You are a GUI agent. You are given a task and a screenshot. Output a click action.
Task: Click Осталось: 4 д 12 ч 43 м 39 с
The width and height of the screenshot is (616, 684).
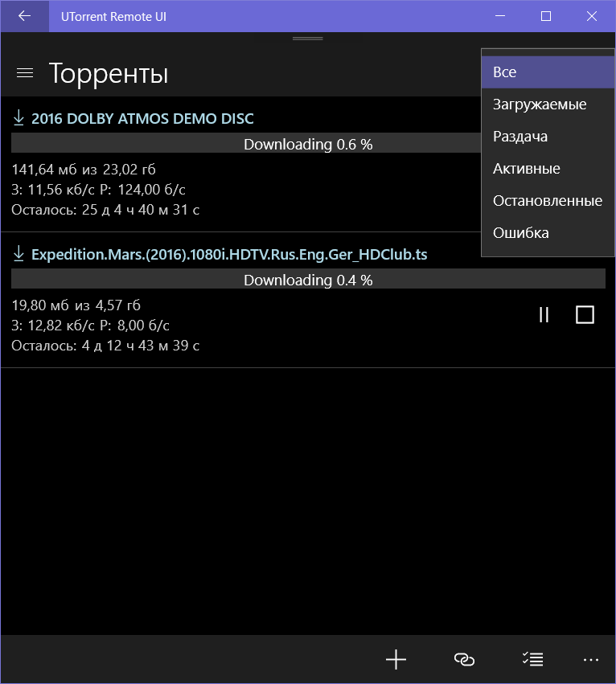105,346
